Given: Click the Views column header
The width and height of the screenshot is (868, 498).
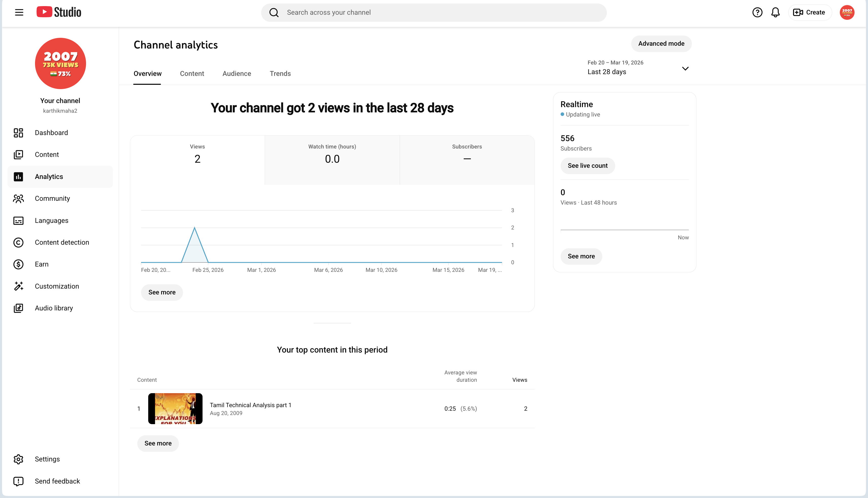Looking at the screenshot, I should point(520,380).
